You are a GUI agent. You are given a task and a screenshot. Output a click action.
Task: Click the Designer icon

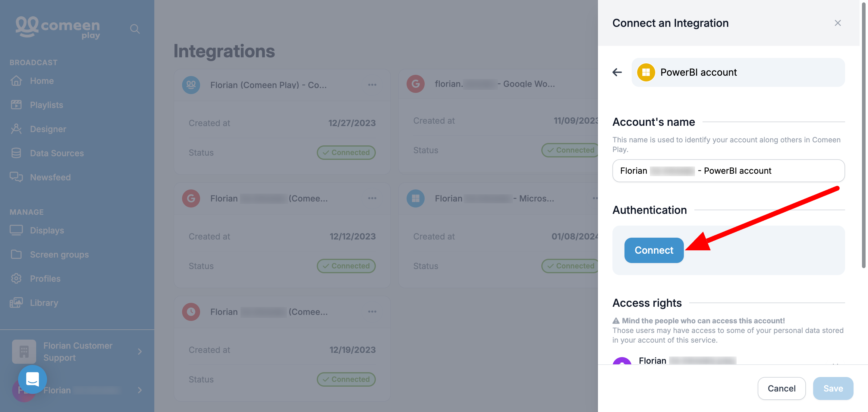tap(16, 129)
